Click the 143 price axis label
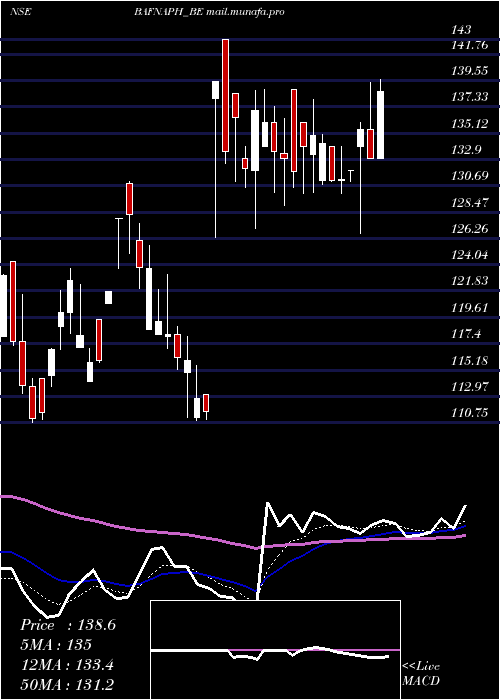The height and width of the screenshot is (700, 500). pyautogui.click(x=461, y=30)
